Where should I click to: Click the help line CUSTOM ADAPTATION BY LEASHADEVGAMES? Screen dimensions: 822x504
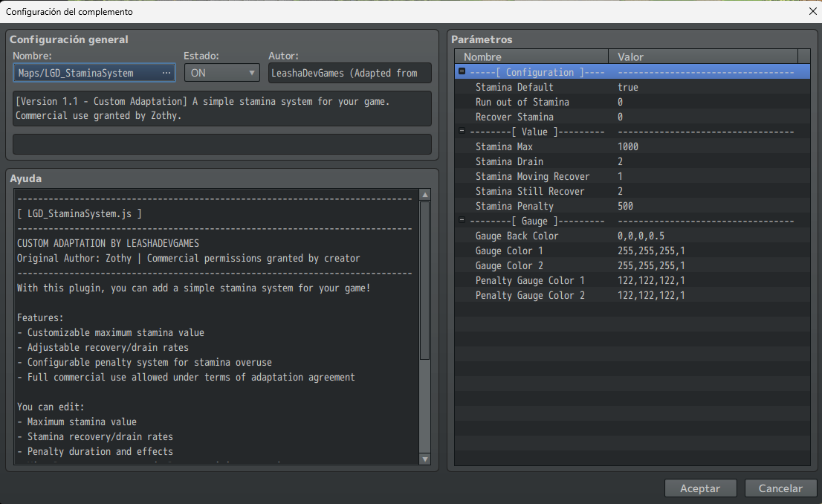point(108,243)
